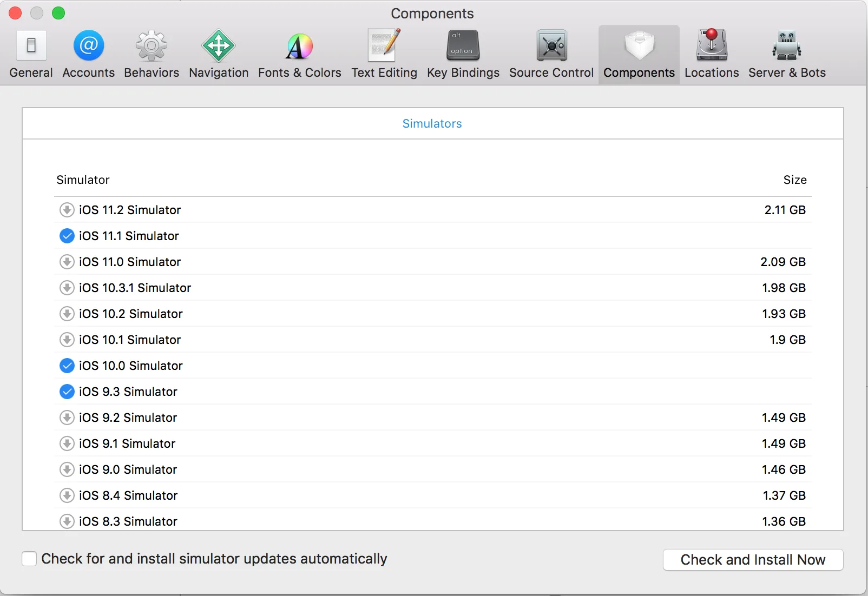The width and height of the screenshot is (868, 596).
Task: Select the iOS 11.2 Simulator row label
Action: coord(130,210)
